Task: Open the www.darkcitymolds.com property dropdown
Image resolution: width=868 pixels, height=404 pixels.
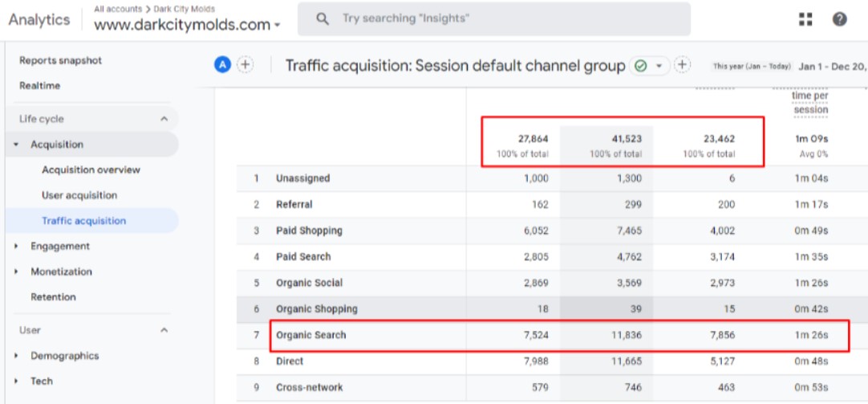Action: coord(188,25)
